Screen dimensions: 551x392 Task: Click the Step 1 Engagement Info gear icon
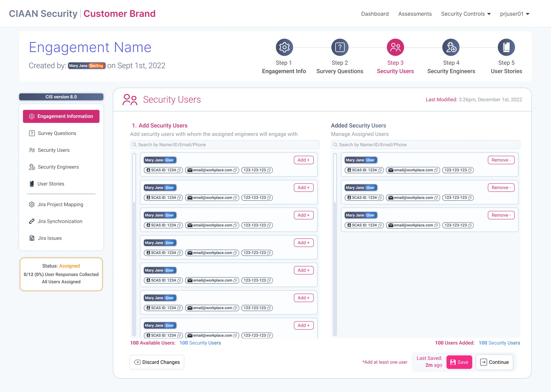click(284, 47)
